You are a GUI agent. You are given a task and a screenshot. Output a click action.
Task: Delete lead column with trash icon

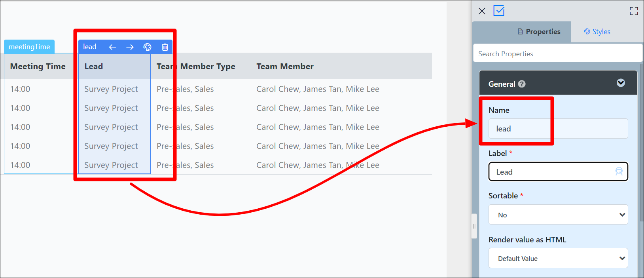click(x=165, y=47)
